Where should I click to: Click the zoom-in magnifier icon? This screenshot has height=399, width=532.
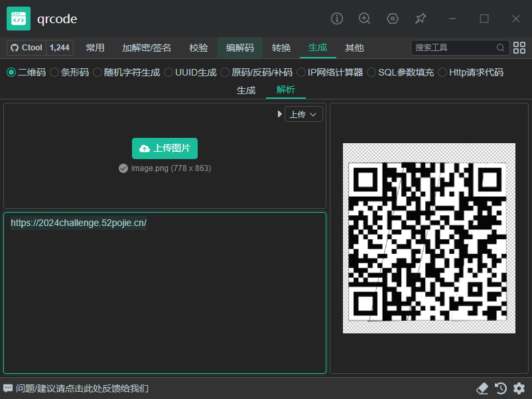(364, 19)
